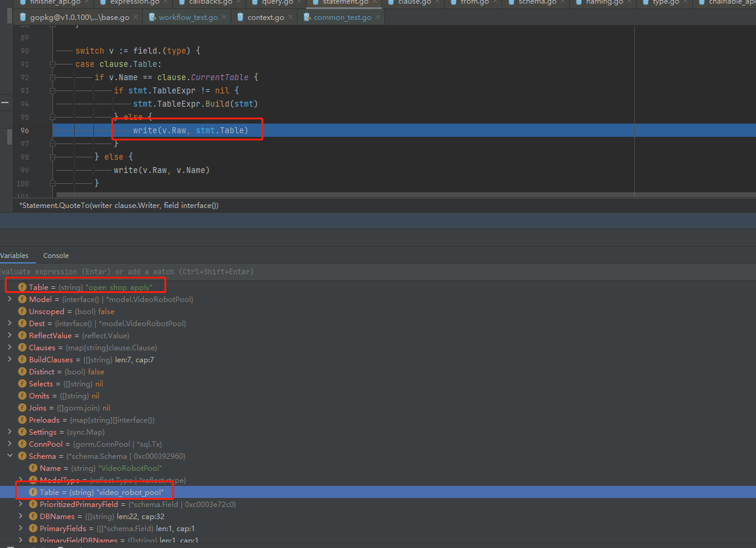The height and width of the screenshot is (548, 756).
Task: Expand the Dest variable node
Action: [8, 323]
